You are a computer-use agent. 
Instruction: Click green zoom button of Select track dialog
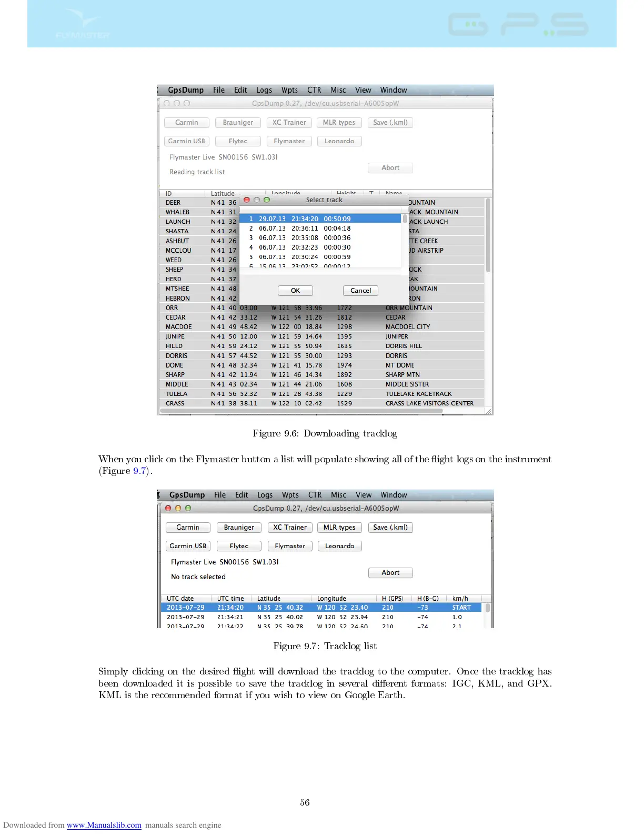point(267,200)
